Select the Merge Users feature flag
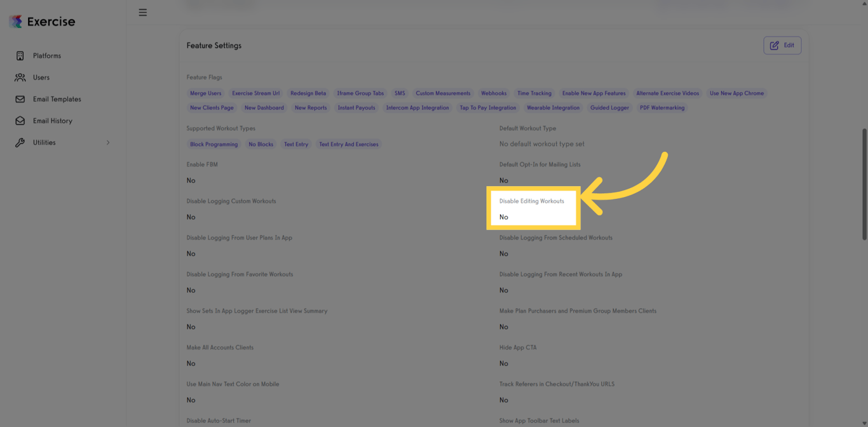Viewport: 868px width, 427px height. (205, 93)
